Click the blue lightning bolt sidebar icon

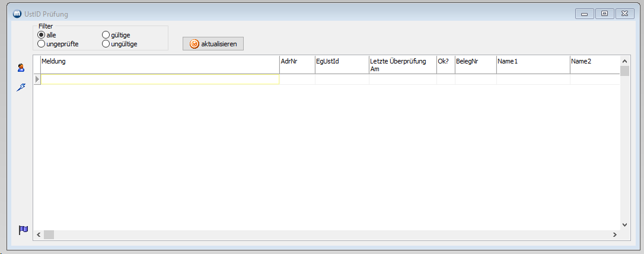[21, 87]
